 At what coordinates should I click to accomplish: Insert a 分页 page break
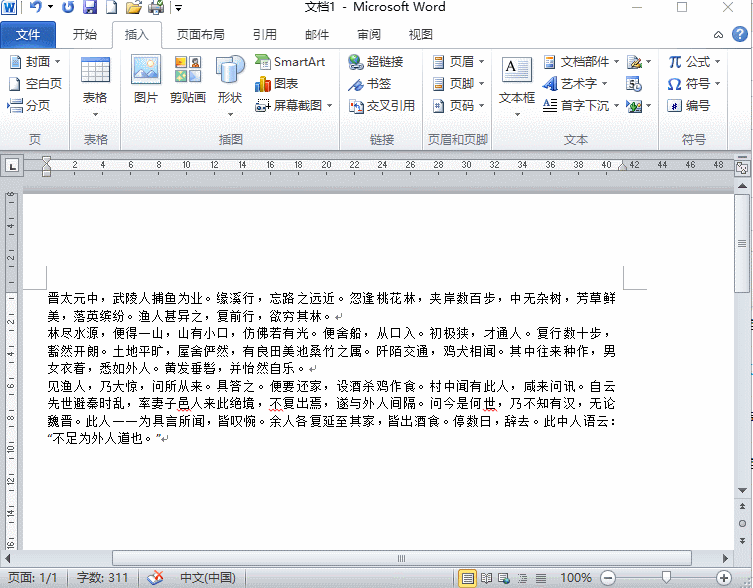(x=29, y=105)
